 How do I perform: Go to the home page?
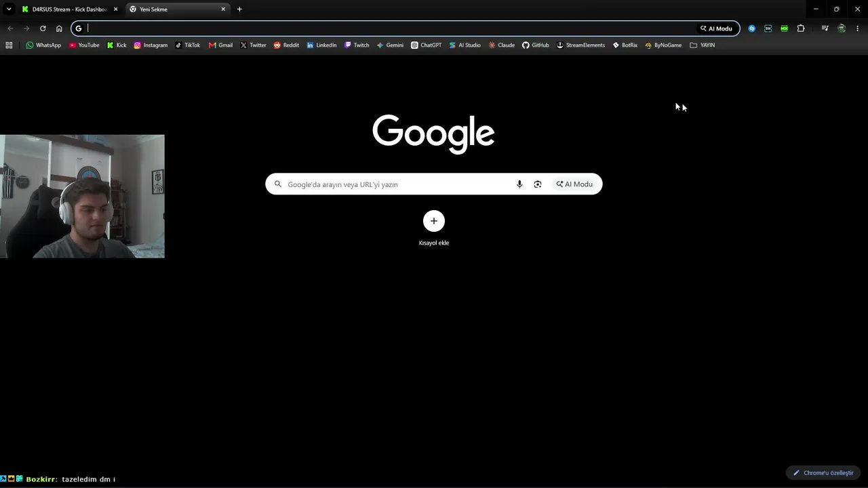pyautogui.click(x=59, y=28)
